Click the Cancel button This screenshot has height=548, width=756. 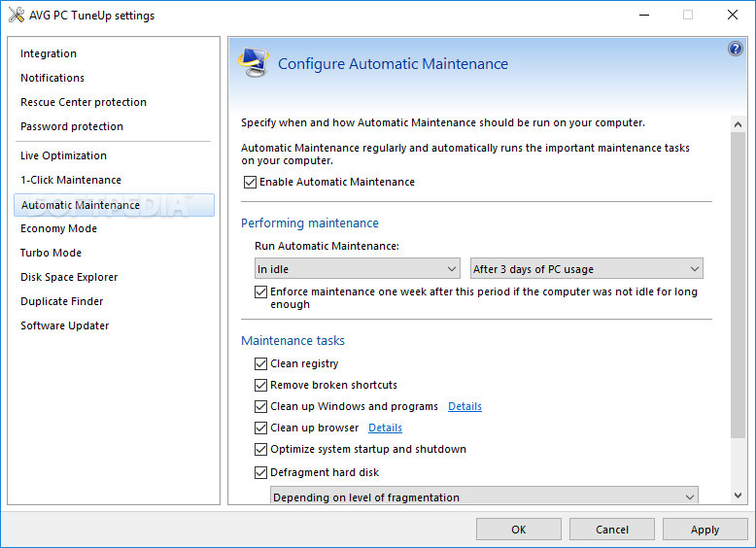[x=612, y=530]
